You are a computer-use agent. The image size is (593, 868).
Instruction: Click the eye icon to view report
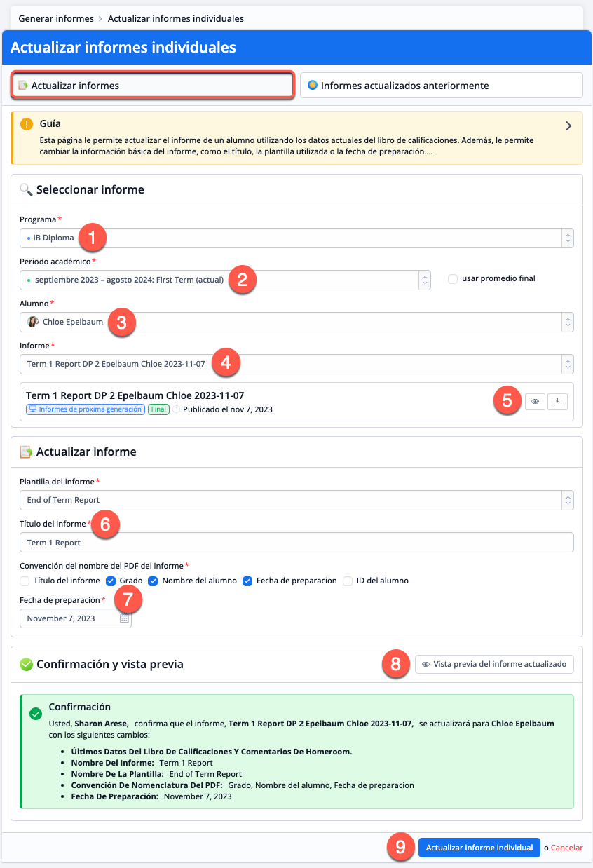[535, 402]
